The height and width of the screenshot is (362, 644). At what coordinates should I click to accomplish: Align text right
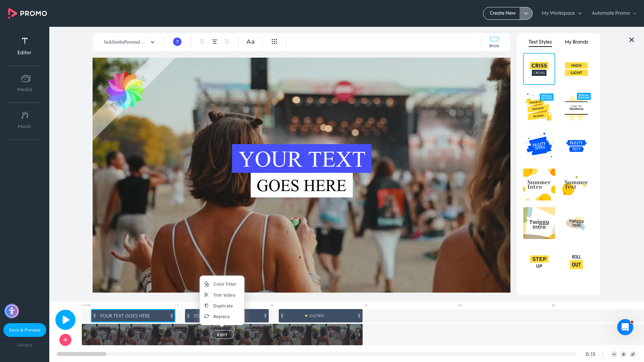pos(227,42)
